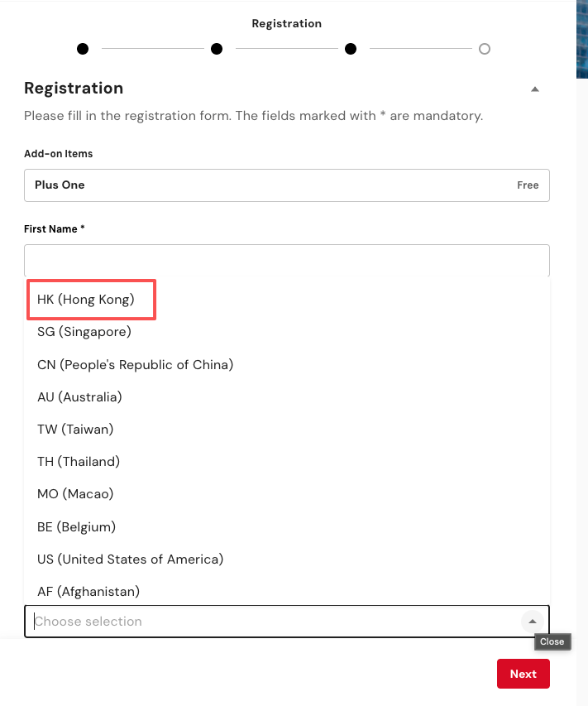Focus the First Name input field
The width and height of the screenshot is (588, 706).
[286, 260]
